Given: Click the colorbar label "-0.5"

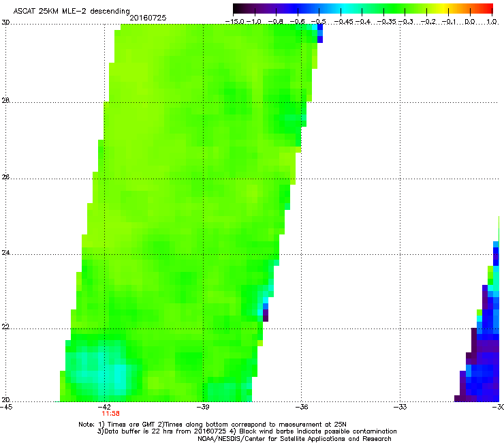Looking at the screenshot, I should (319, 22).
